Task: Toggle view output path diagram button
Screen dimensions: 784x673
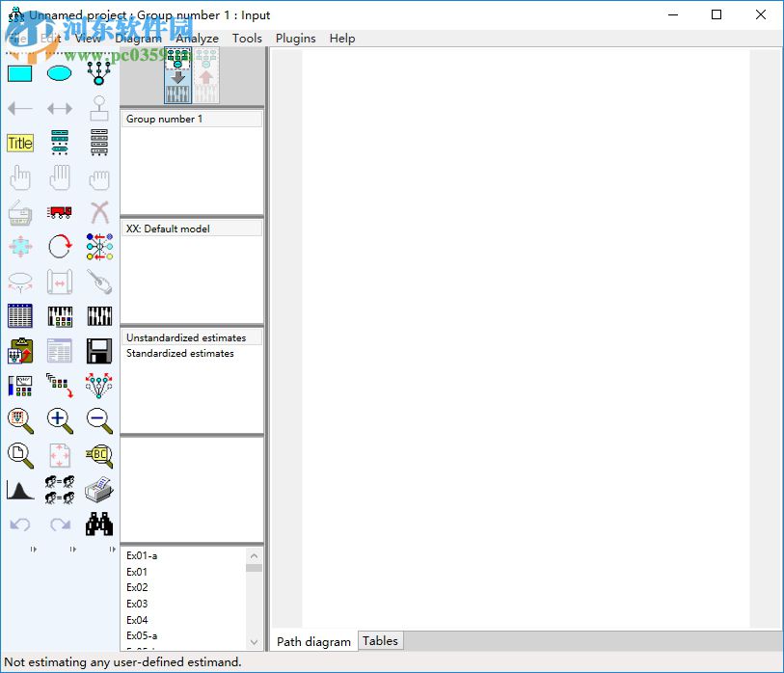Action: tap(206, 75)
